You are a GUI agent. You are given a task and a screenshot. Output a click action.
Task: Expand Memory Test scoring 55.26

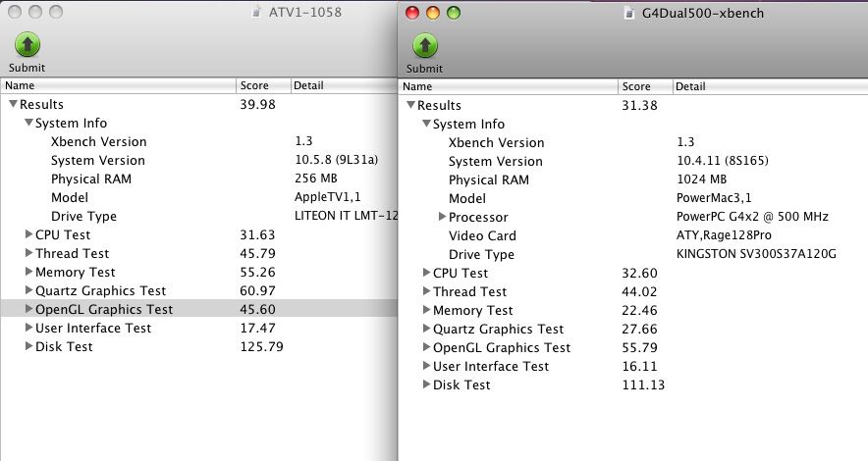(28, 272)
